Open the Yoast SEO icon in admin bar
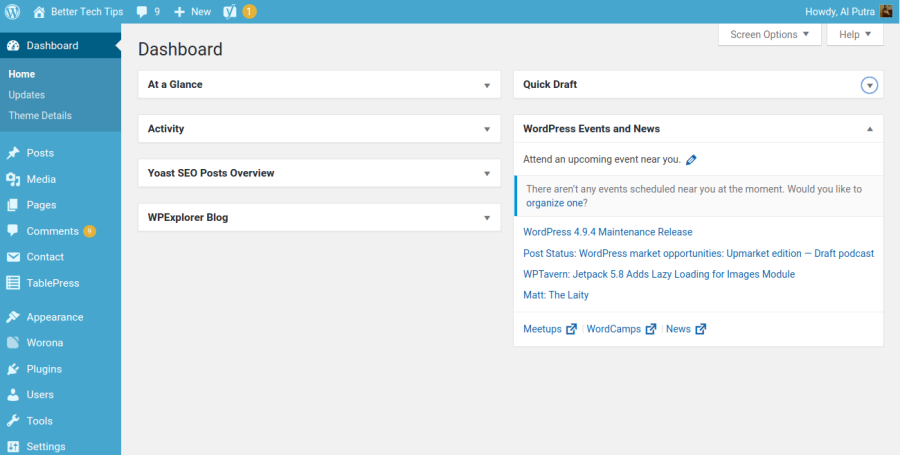Screen dimensions: 900x455 229,12
